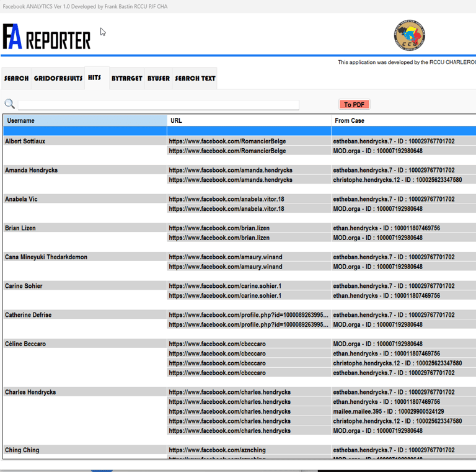Click From Case cell in Albert Sottiaux row
Image resolution: width=476 pixels, height=472 pixels.
[403, 141]
